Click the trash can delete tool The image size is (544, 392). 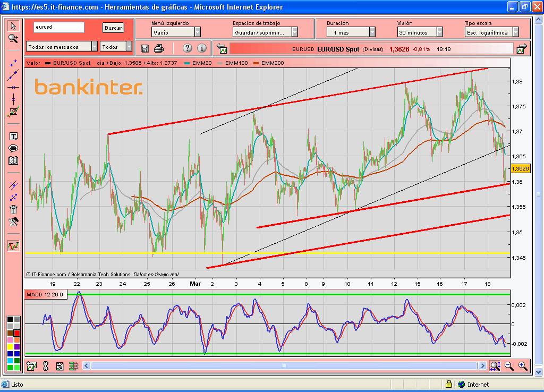click(13, 209)
